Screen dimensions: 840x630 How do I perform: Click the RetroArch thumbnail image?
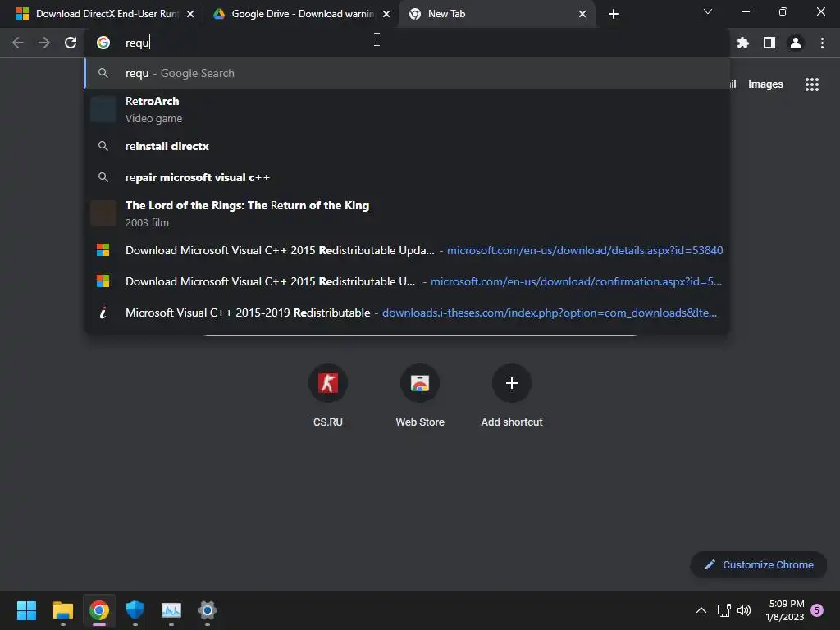point(103,109)
